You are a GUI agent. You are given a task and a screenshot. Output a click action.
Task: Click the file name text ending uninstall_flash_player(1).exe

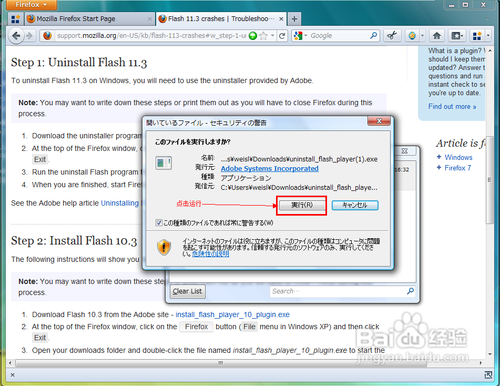coord(299,159)
